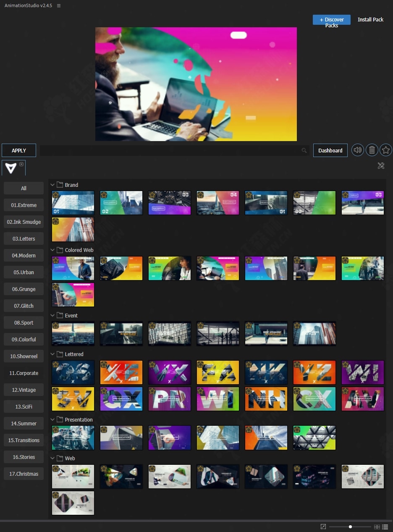Select the 05.Urban category
393x532 pixels.
tap(24, 272)
